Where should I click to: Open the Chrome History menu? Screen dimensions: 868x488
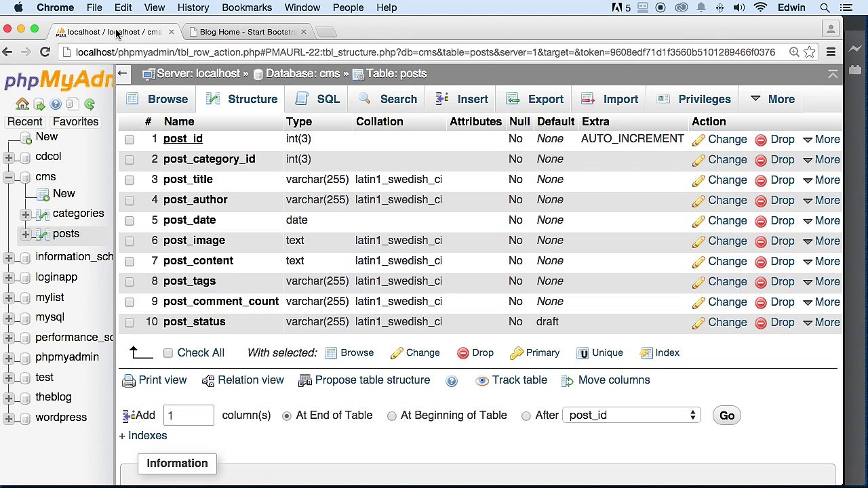193,7
